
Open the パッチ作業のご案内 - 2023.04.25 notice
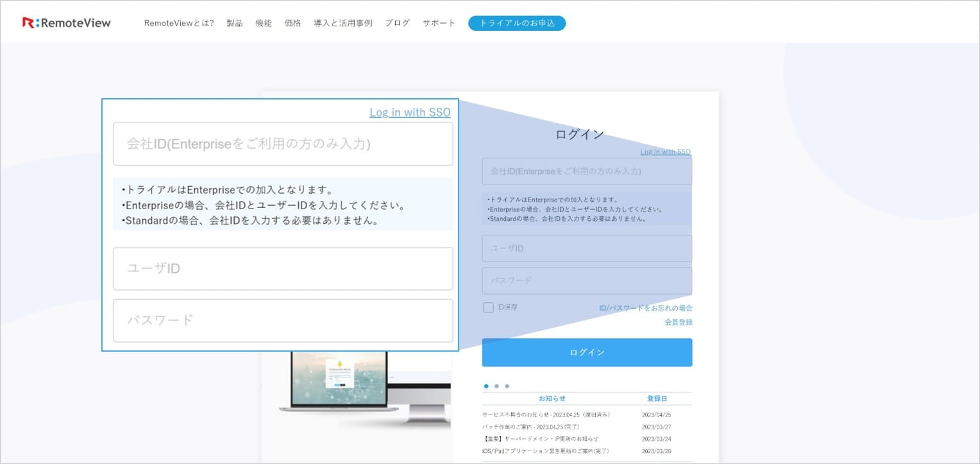click(531, 427)
